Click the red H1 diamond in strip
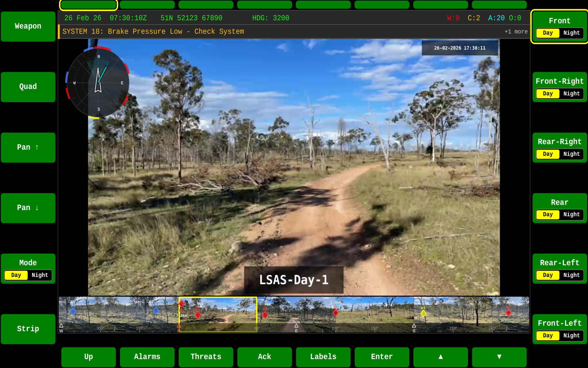The height and width of the screenshot is (368, 588). click(198, 315)
